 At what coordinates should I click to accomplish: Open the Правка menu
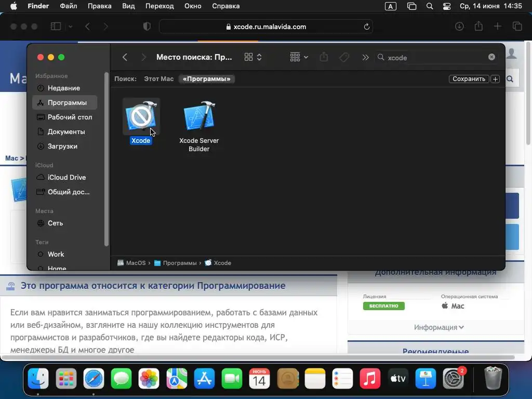click(x=99, y=6)
